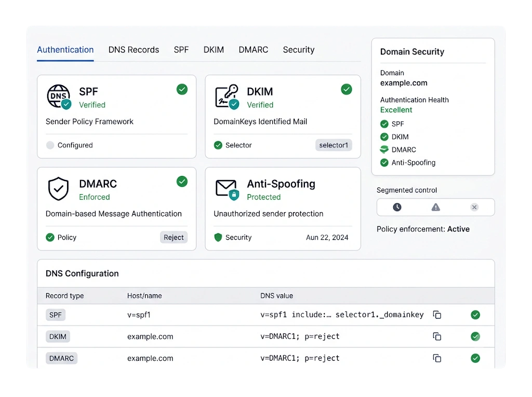Click example.com domain in Domain Security
Viewport: 532px width, 397px height.
[404, 83]
